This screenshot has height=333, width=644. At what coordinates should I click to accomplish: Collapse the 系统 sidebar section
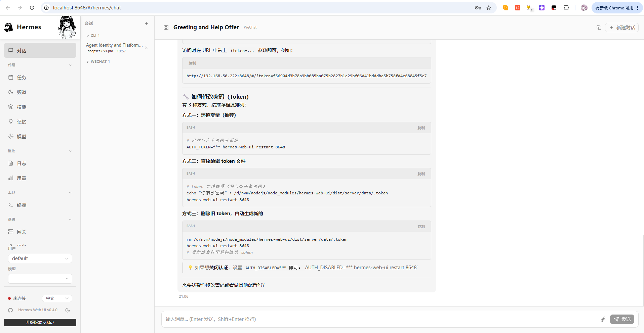[40, 219]
